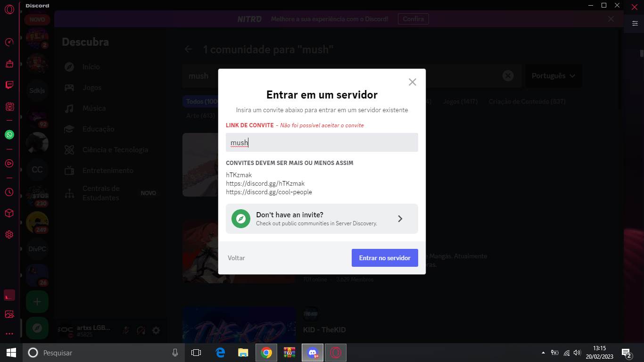Open Discord user settings gear
The height and width of the screenshot is (362, 644).
coord(156,330)
